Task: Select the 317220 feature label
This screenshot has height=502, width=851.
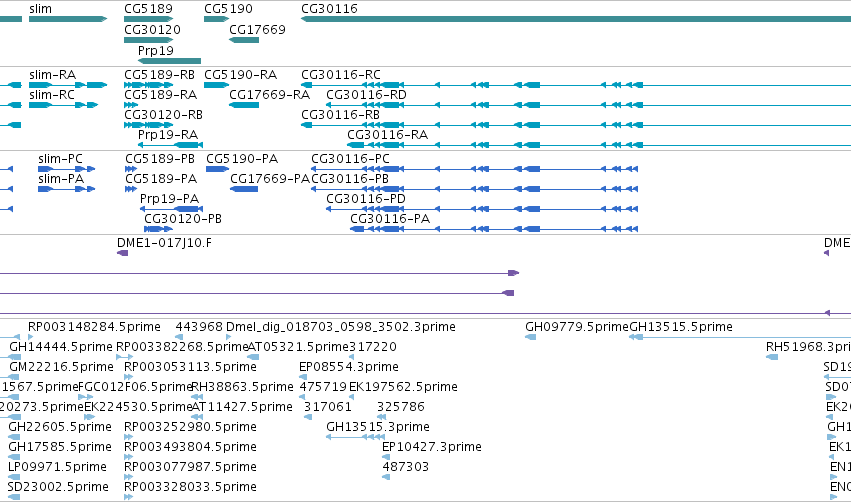Action: (373, 347)
